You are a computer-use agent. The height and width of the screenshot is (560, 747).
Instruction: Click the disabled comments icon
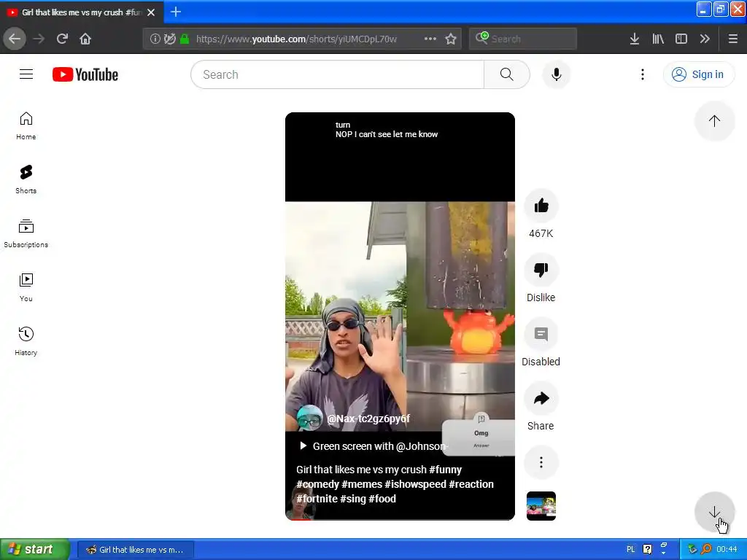541,334
